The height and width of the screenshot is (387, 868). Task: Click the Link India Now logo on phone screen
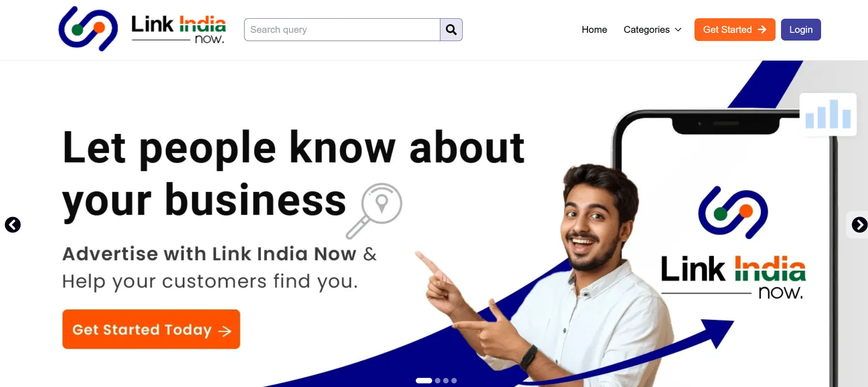[x=733, y=243]
